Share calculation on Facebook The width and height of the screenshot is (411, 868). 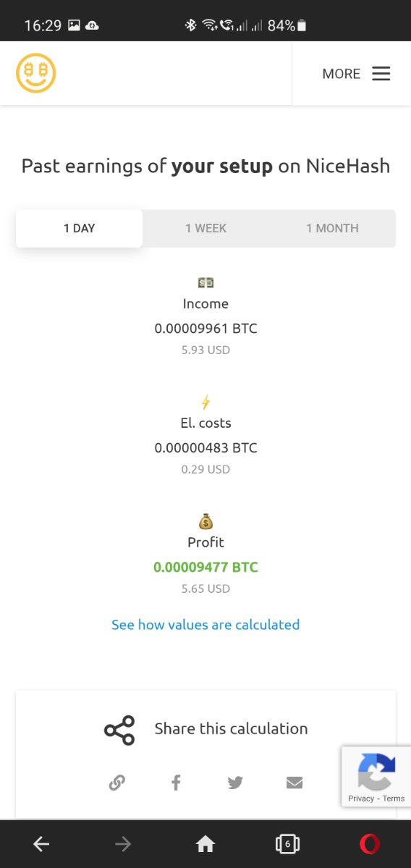(176, 782)
